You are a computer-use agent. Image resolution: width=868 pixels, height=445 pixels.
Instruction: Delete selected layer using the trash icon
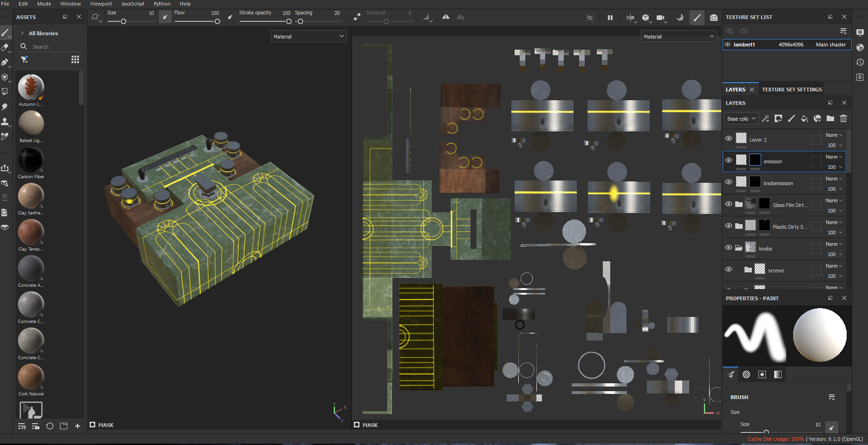point(844,119)
